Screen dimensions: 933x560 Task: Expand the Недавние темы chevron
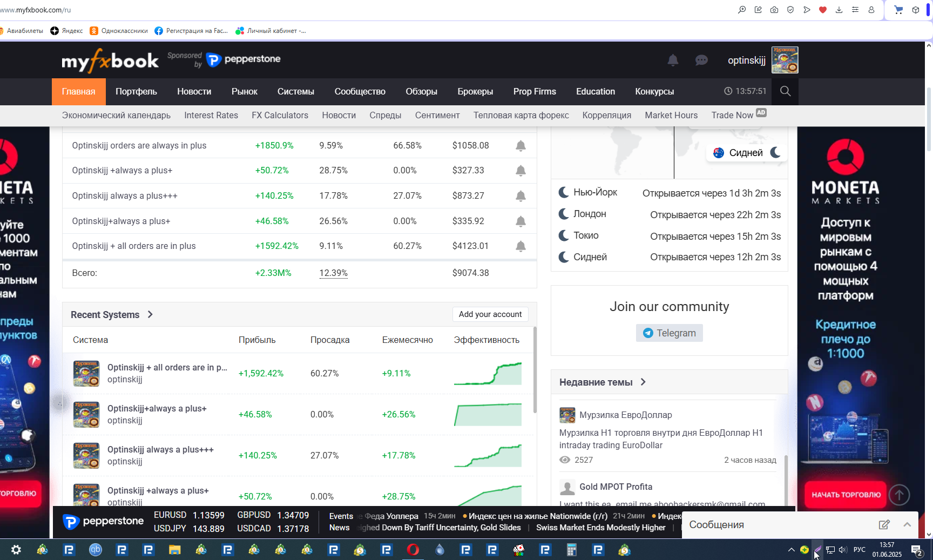tap(643, 382)
